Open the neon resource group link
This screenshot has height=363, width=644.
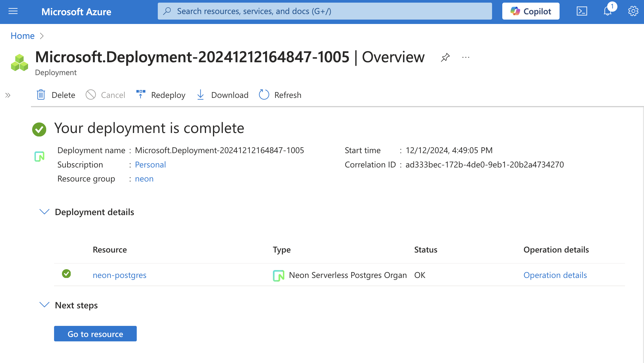coord(144,179)
